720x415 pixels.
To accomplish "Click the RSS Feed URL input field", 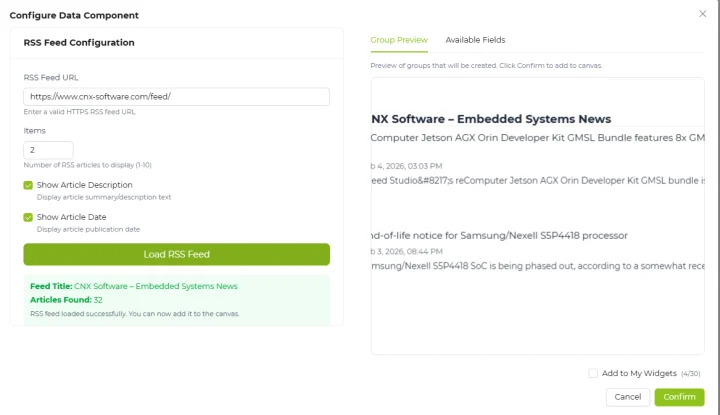I will coord(176,97).
